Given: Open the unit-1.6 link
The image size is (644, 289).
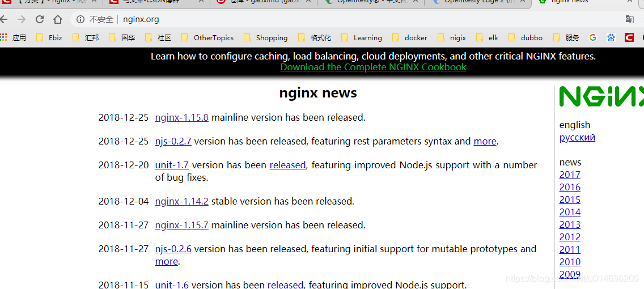Looking at the screenshot, I should coord(172,284).
